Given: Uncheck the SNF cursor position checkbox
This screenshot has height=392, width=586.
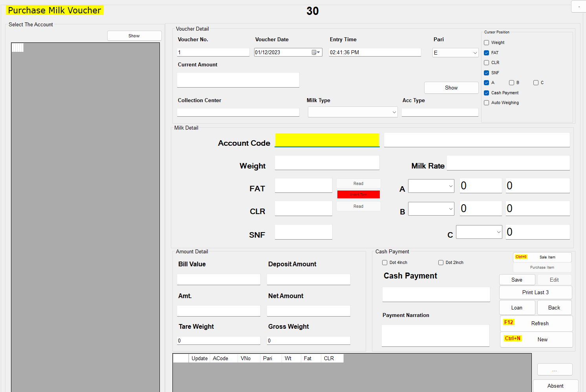Looking at the screenshot, I should click(486, 73).
